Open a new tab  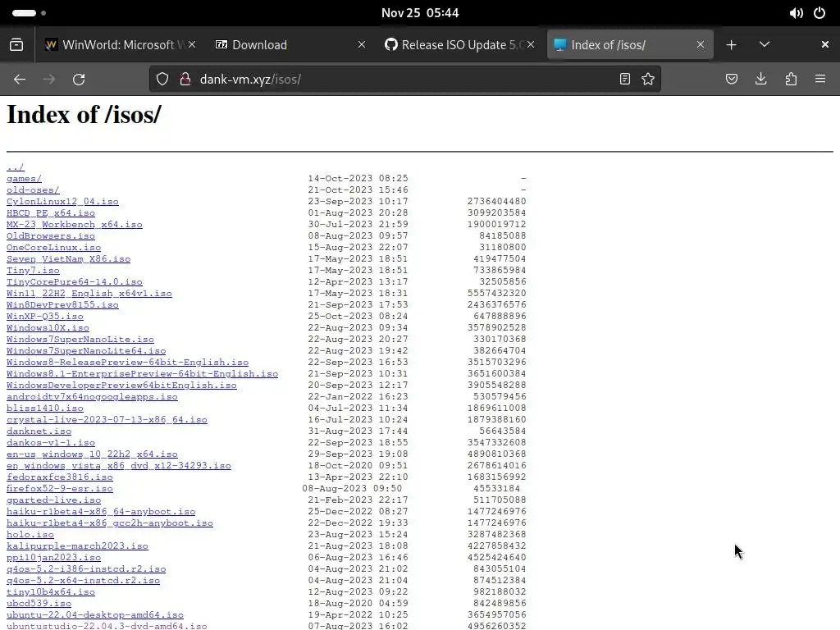731,45
